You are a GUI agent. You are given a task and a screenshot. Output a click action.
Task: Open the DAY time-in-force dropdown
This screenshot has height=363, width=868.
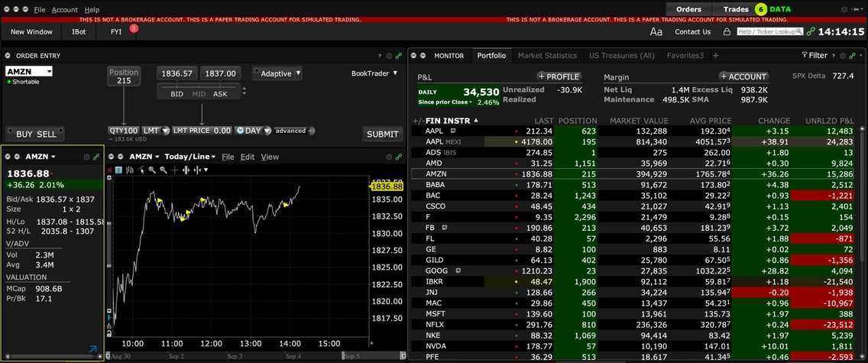pos(253,131)
